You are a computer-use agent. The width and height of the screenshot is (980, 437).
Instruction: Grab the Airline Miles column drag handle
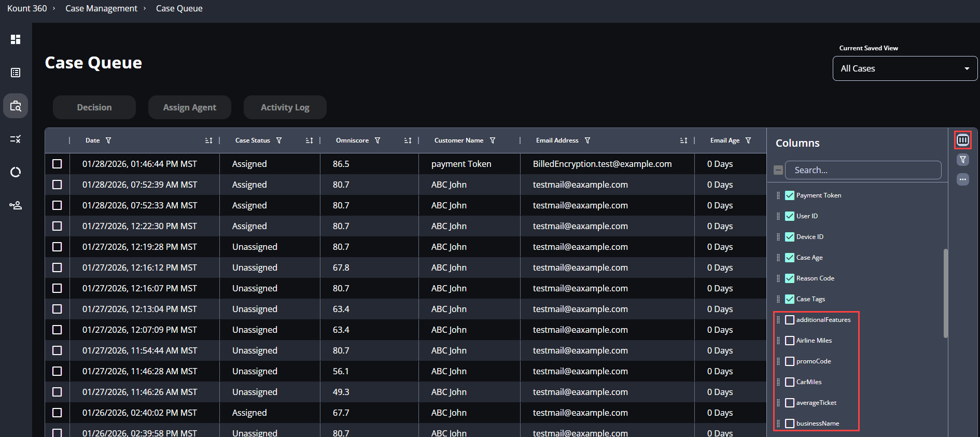pos(778,341)
